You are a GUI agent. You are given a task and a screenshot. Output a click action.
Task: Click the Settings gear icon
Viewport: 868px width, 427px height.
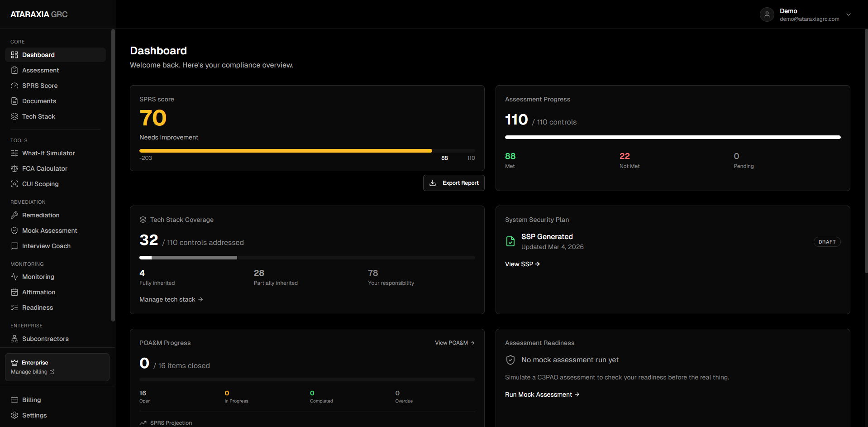(x=14, y=415)
